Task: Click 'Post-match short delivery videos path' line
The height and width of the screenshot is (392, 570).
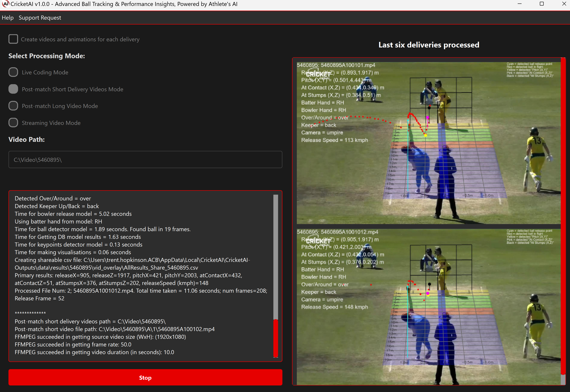Action: [x=90, y=321]
